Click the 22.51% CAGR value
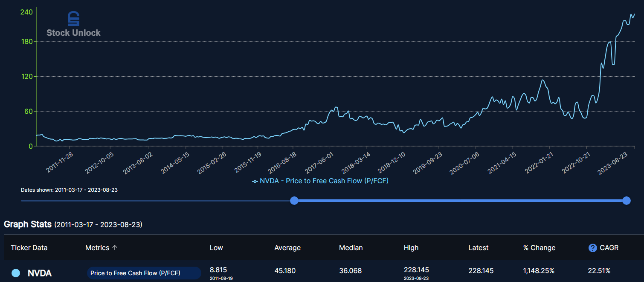This screenshot has height=282, width=644. [599, 270]
